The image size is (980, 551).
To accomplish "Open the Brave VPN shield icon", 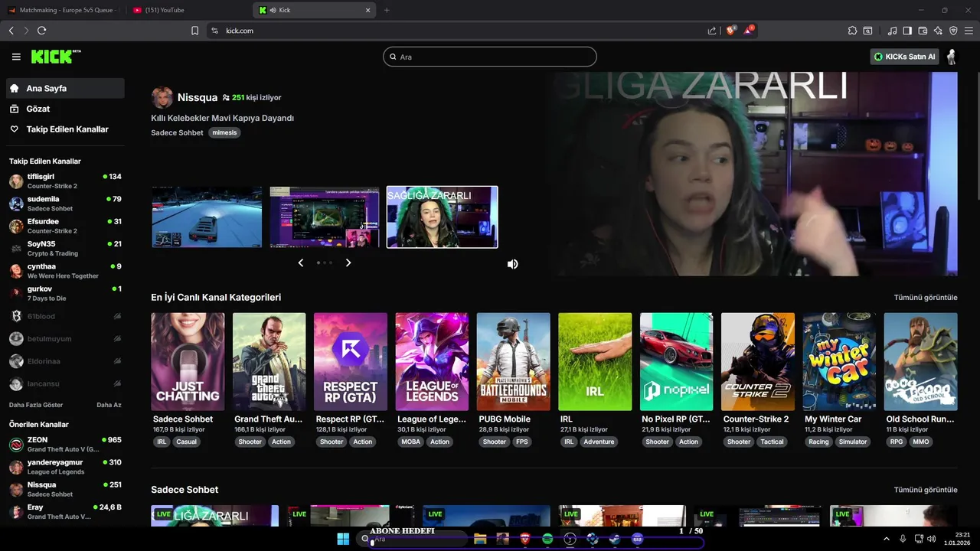I will (x=953, y=31).
